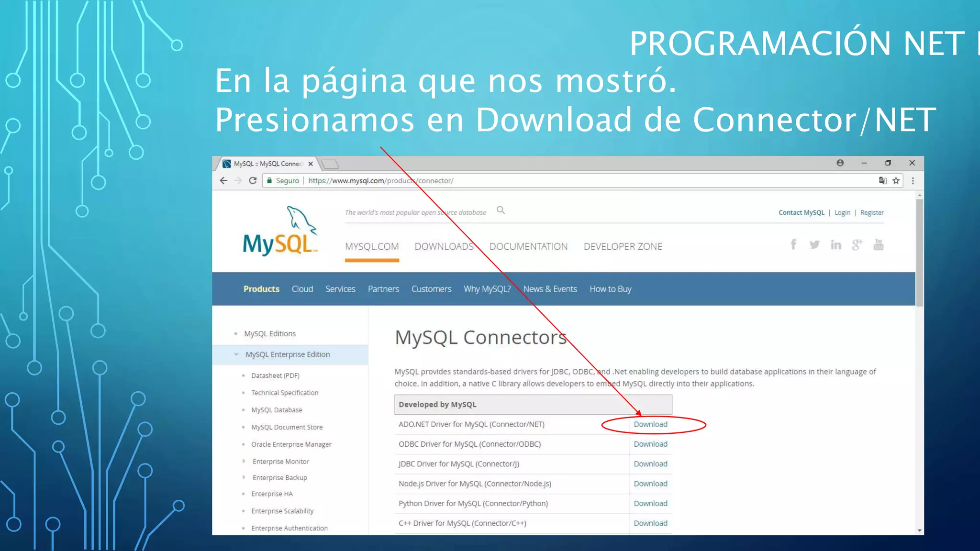Image resolution: width=980 pixels, height=551 pixels.
Task: Open Oracle Enterprise Manager sidebar link
Action: pos(291,444)
